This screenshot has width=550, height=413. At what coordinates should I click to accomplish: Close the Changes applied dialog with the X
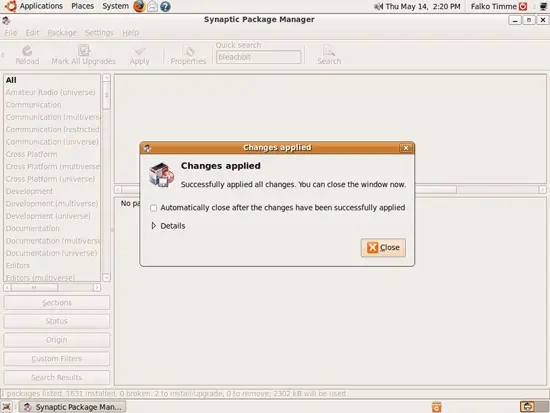click(x=405, y=148)
